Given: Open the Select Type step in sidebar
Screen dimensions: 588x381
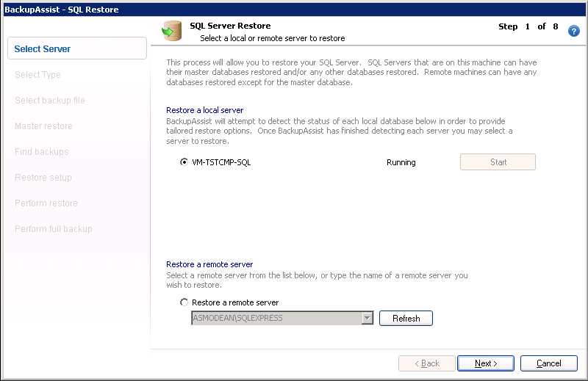Looking at the screenshot, I should 37,75.
